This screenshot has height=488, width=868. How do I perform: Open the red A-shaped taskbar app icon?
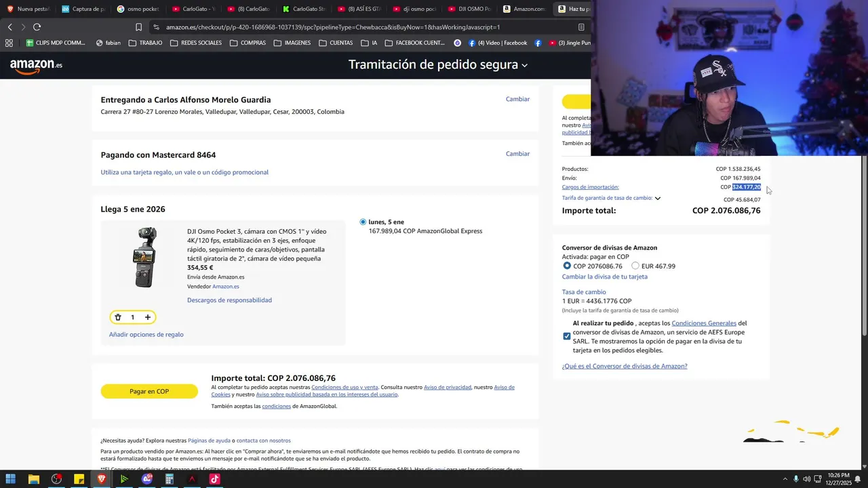(192, 479)
